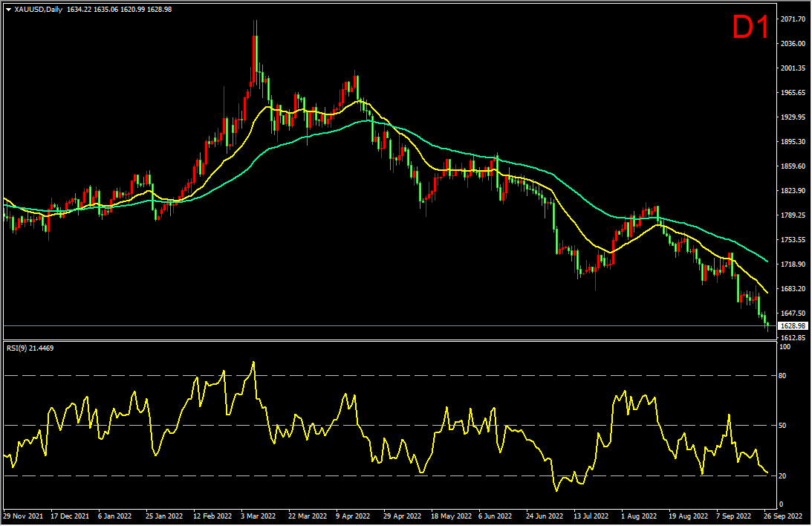Click the 18 May 2022 date label
The width and height of the screenshot is (812, 526).
point(451,516)
